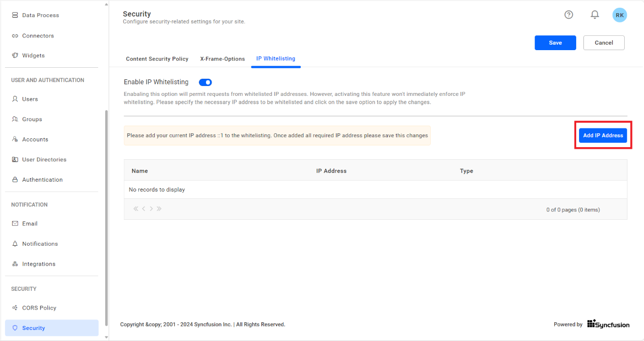
Task: Click the Add IP Address button
Action: [x=603, y=135]
